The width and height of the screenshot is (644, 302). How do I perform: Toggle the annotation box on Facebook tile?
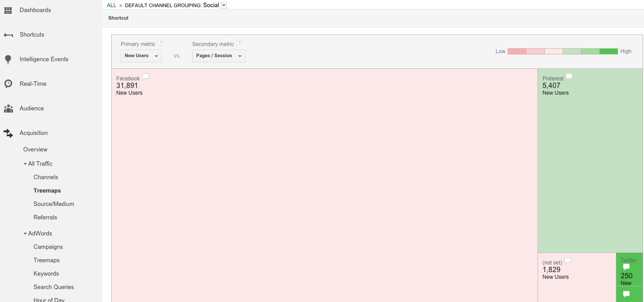145,76
